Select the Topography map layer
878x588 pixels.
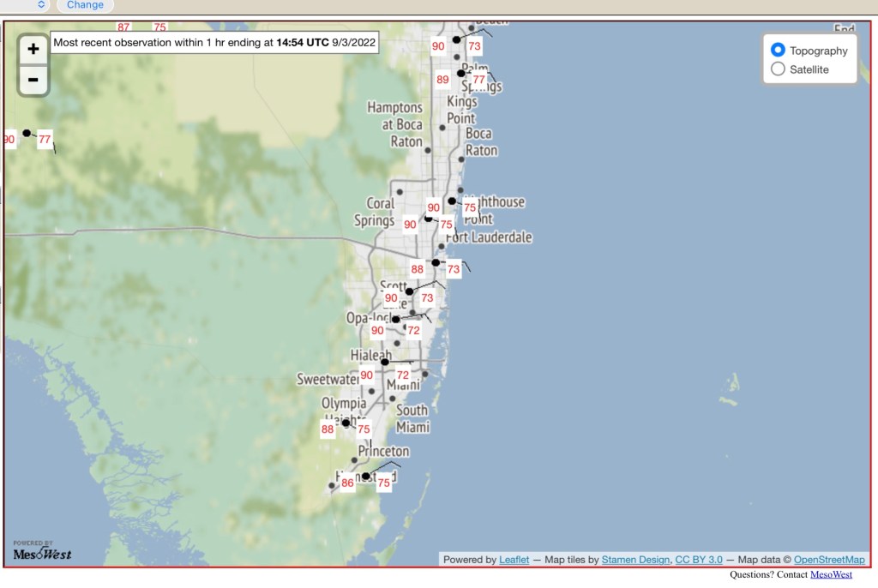point(779,51)
